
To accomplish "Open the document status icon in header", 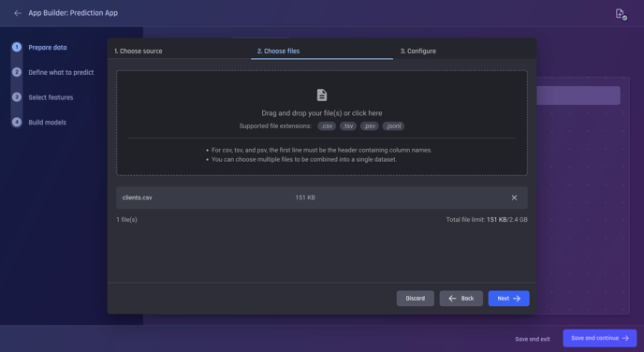I will point(621,14).
